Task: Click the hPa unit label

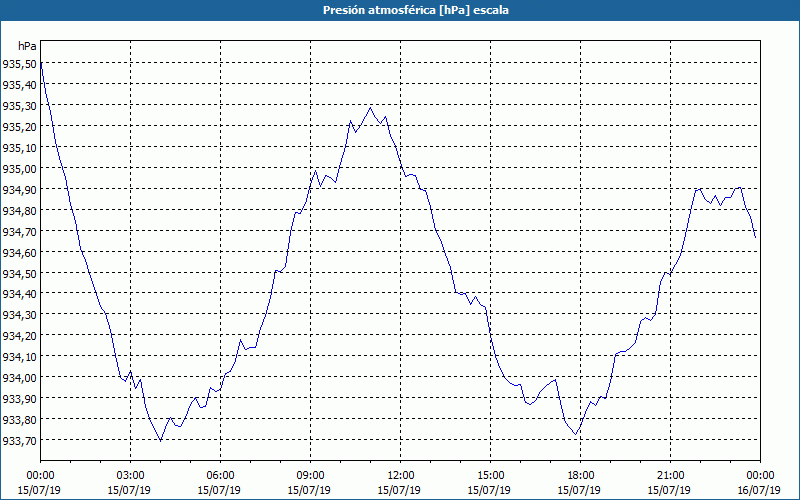Action: click(x=28, y=46)
